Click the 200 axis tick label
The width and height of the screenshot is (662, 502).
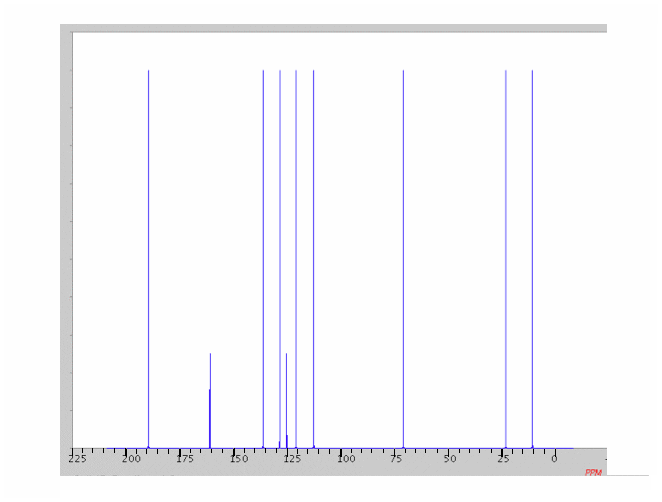131,459
